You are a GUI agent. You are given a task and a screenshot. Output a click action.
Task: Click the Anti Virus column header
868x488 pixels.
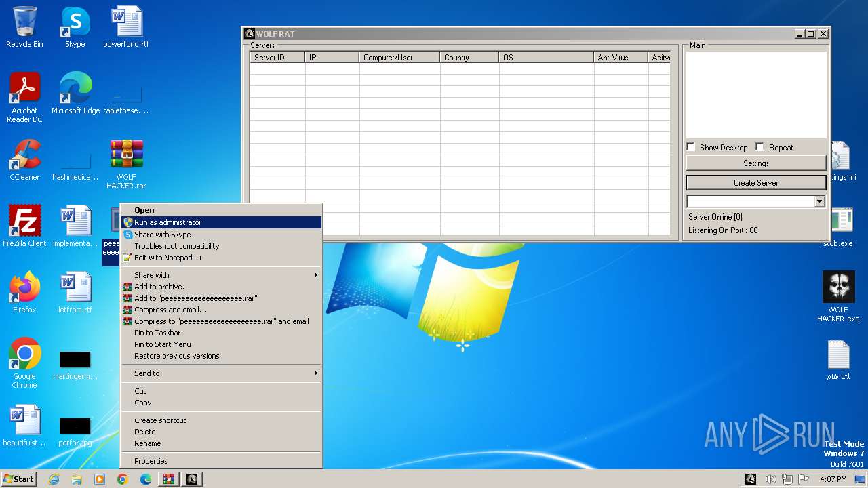tap(620, 58)
